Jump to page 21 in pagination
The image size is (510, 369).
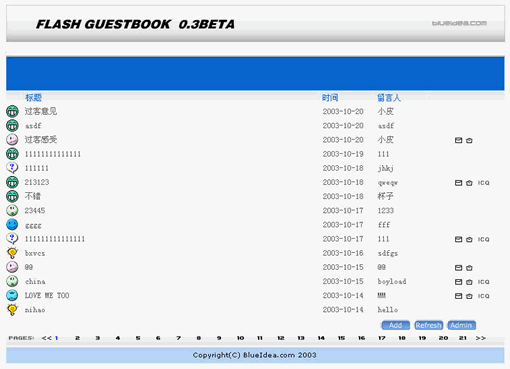click(463, 338)
